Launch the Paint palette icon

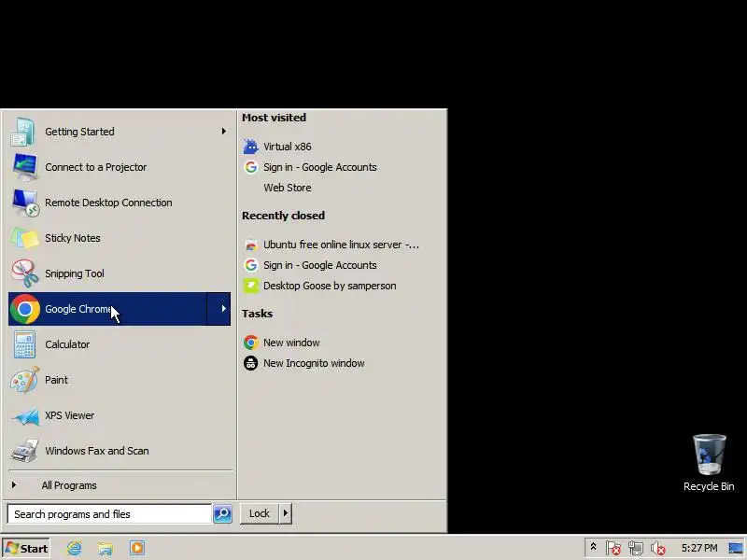25,380
